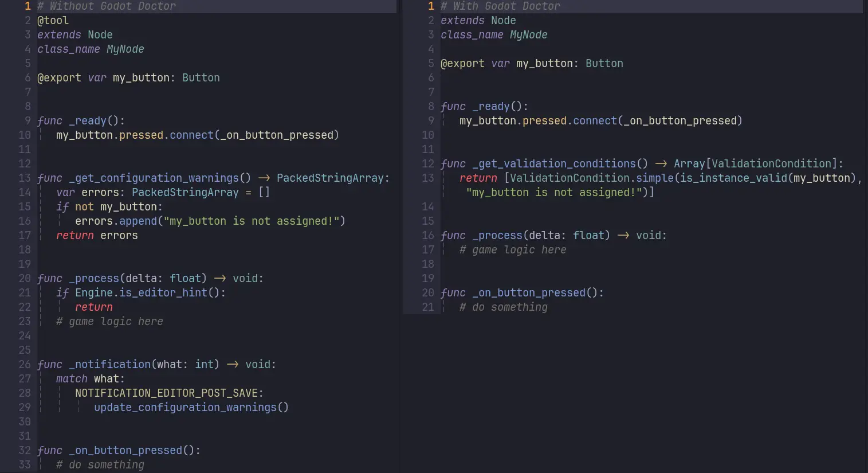Click the @tool annotation in left pane
The image size is (868, 473).
pos(53,21)
